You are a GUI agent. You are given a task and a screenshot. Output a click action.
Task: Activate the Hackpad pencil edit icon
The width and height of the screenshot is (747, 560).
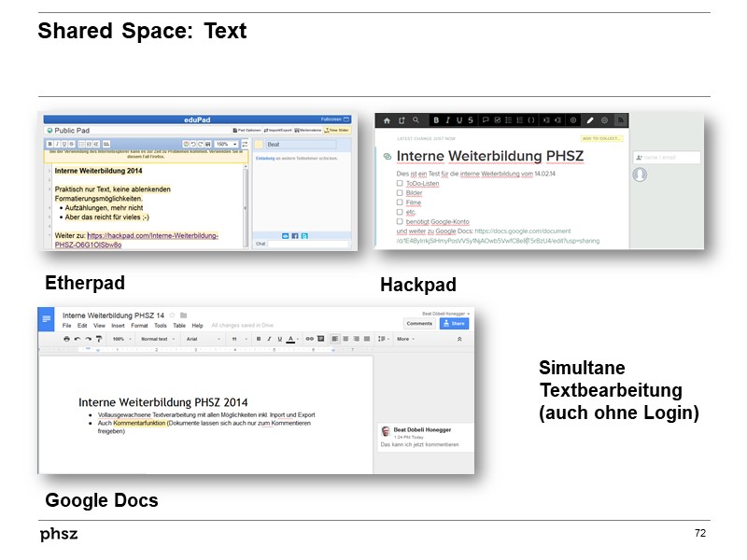[590, 119]
